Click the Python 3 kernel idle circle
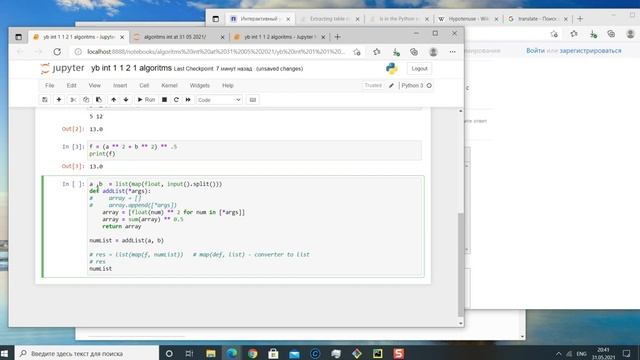 [x=429, y=85]
